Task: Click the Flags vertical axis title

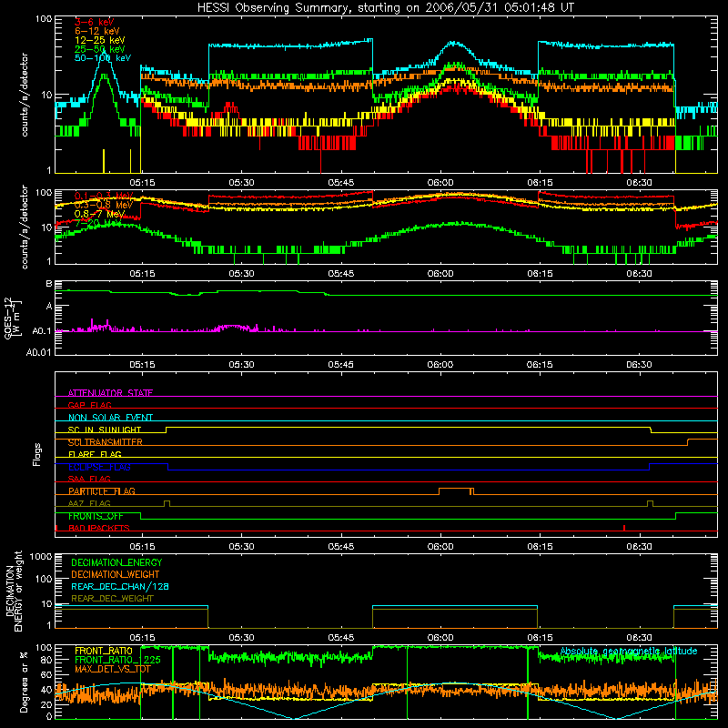Action: [x=37, y=454]
